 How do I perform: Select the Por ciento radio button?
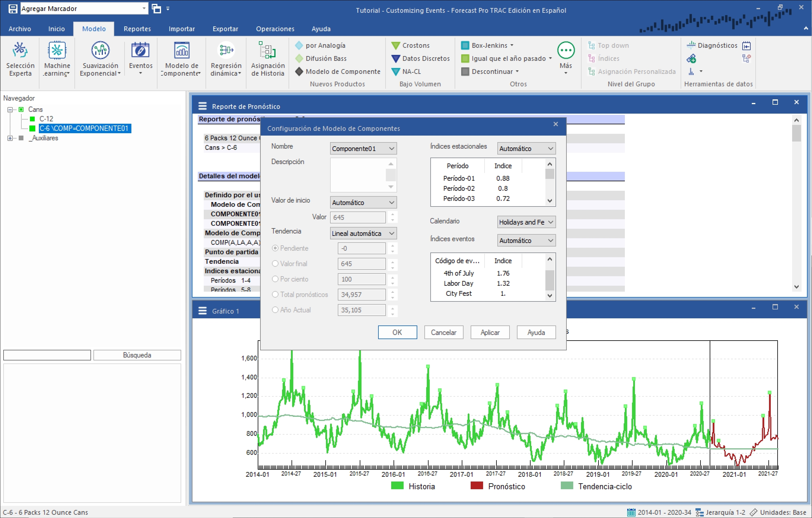click(x=275, y=279)
